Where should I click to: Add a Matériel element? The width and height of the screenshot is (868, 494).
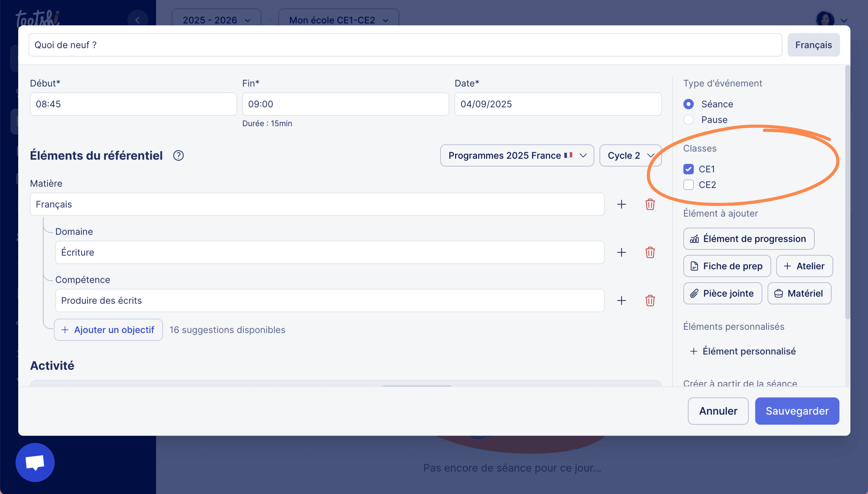[799, 293]
